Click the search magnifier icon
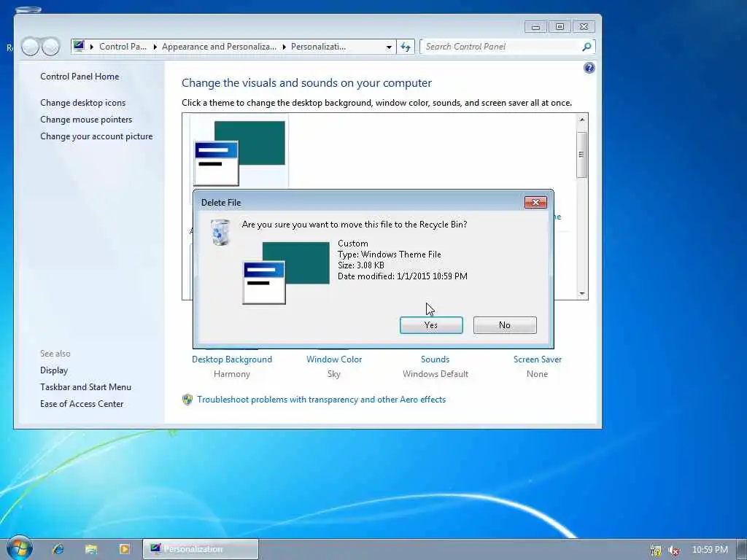The image size is (747, 560). pyautogui.click(x=587, y=47)
